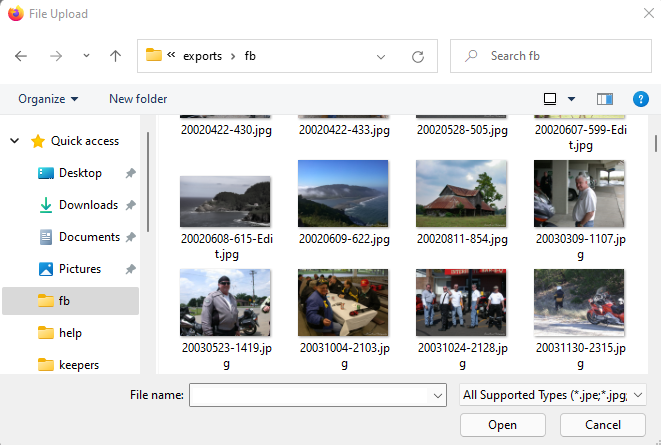
Task: Open the file type filter dropdown
Action: [552, 395]
